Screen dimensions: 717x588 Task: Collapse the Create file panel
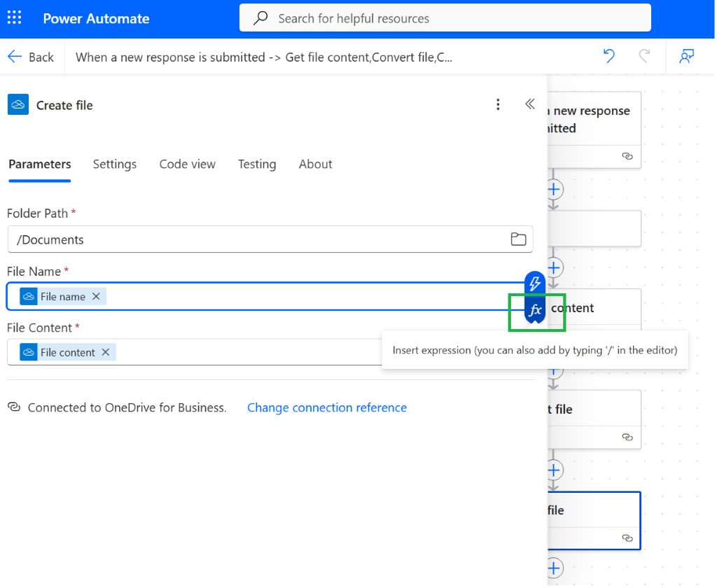(530, 104)
